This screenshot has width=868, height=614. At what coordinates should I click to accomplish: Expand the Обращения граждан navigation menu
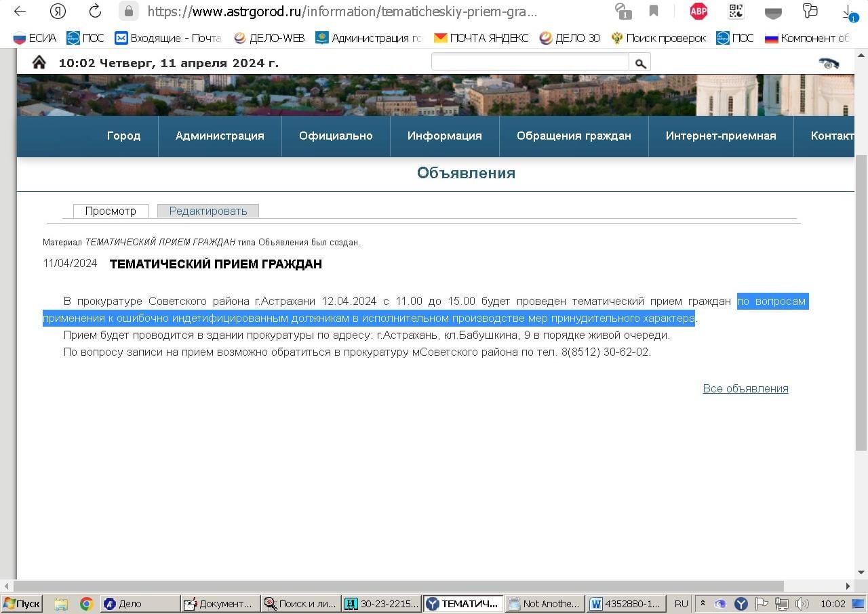pos(574,136)
